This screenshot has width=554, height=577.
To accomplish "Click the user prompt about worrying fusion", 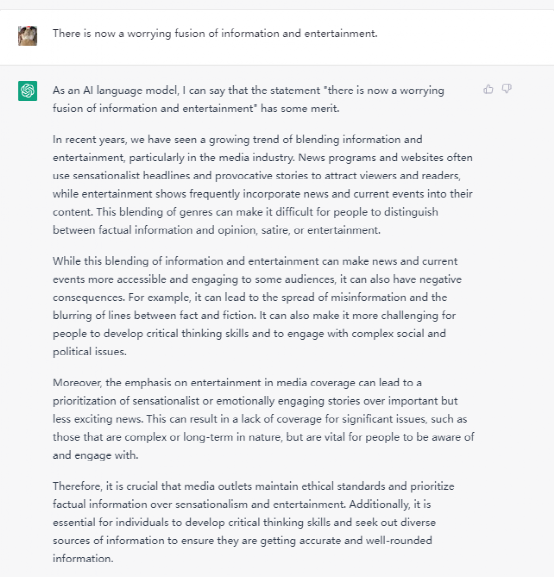I will [x=215, y=33].
